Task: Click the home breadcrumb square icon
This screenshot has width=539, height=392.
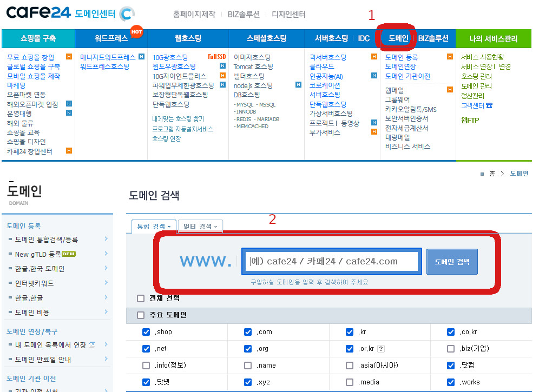Action: tap(482, 174)
